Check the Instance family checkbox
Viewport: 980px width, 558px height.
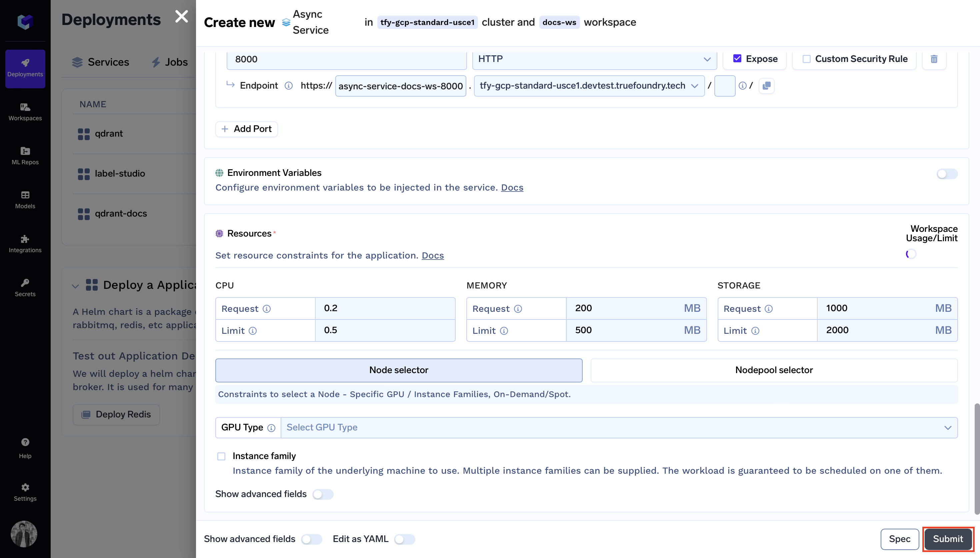(221, 456)
